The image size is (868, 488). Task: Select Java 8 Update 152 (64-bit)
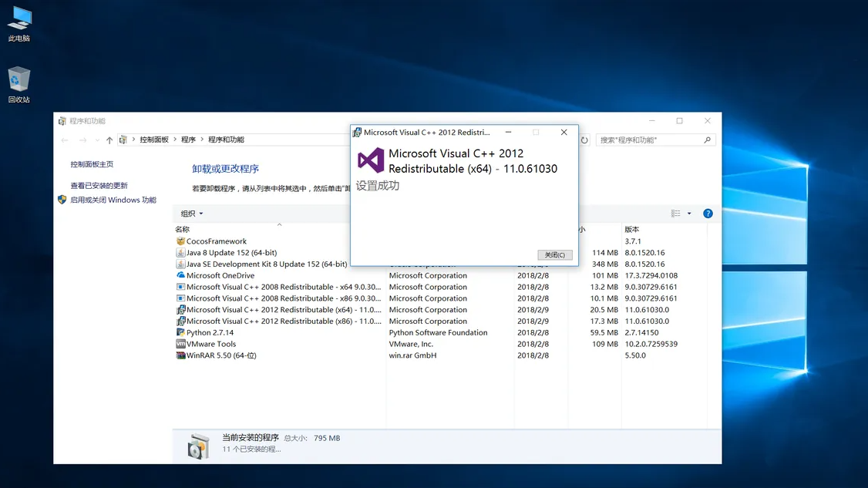(x=231, y=253)
